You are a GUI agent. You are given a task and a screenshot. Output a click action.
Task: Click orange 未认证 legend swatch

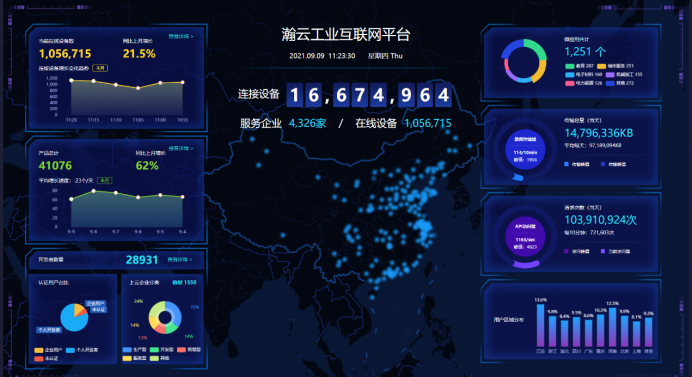pos(38,358)
